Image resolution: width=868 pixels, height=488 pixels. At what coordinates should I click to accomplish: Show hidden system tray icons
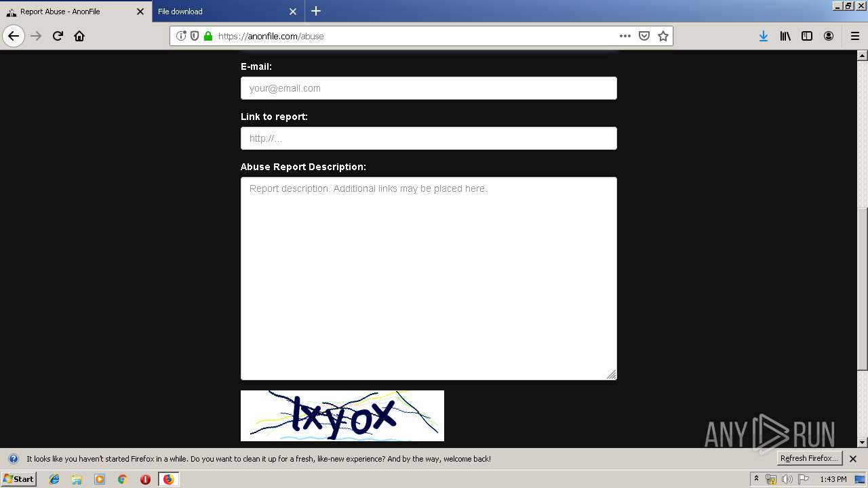[x=756, y=479]
